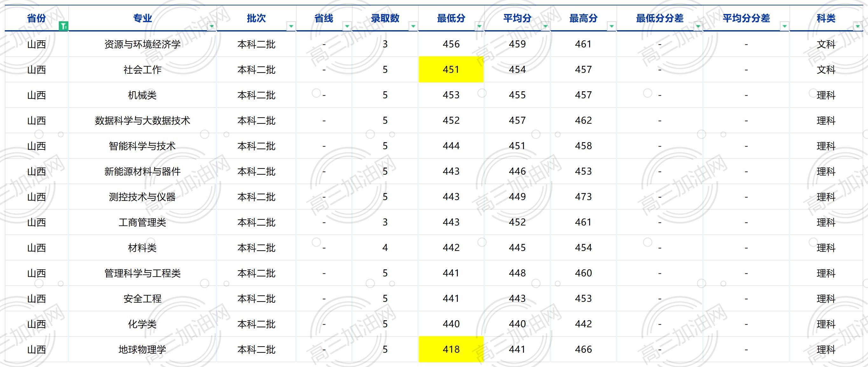Open the 科类 column filter dropdown
The width and height of the screenshot is (868, 367).
(x=858, y=26)
